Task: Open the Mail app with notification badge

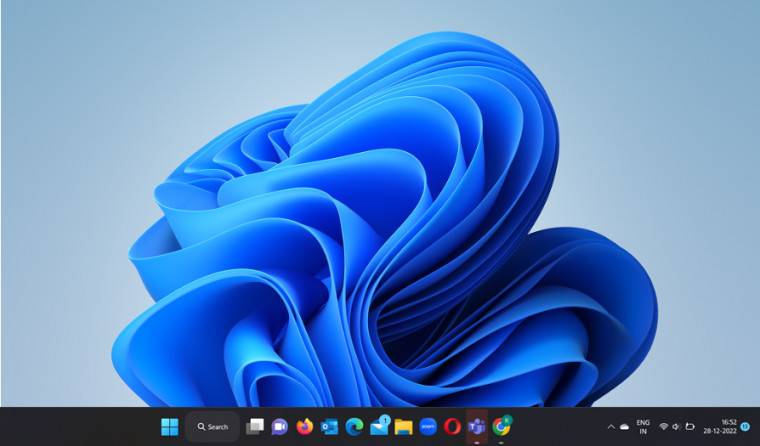Action: pyautogui.click(x=379, y=426)
